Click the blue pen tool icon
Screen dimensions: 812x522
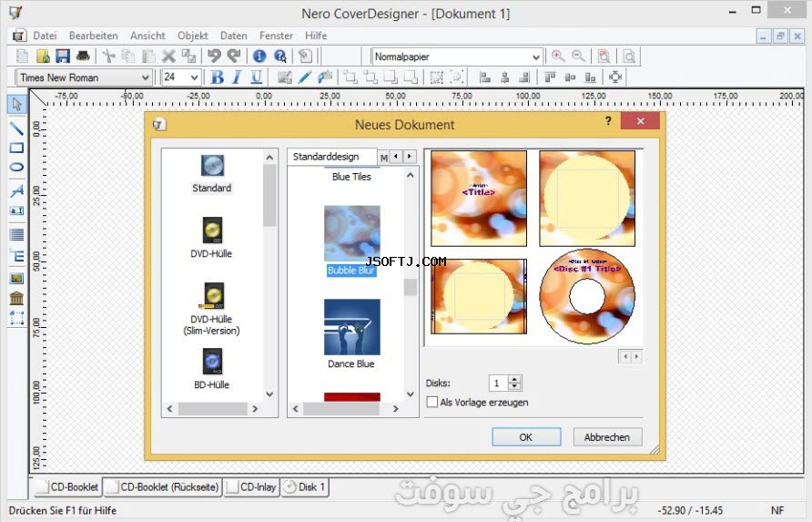click(304, 77)
